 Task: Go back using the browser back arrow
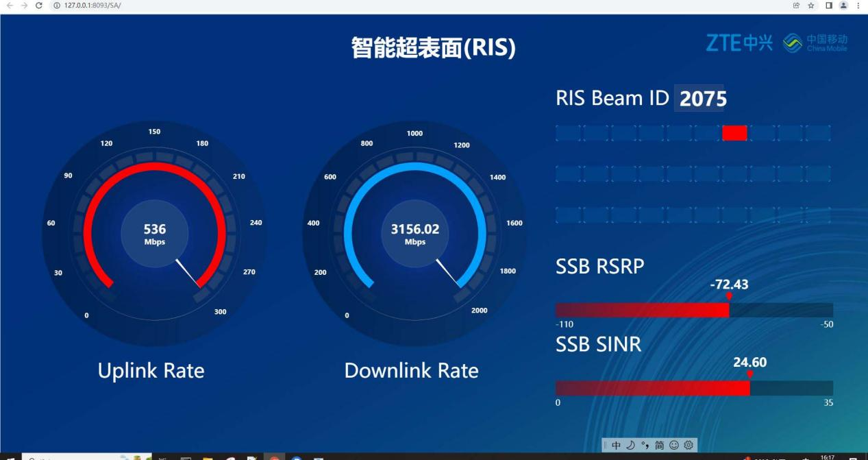coord(10,5)
